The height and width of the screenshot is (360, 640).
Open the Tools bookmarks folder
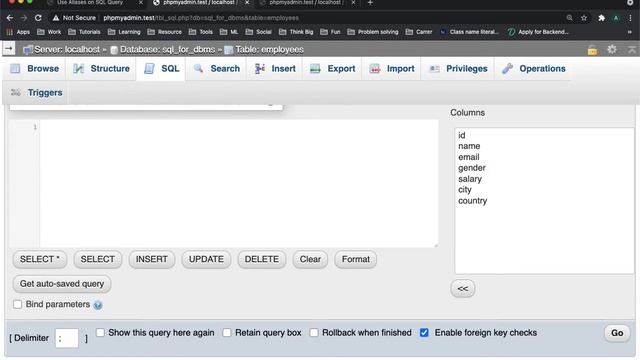point(200,32)
